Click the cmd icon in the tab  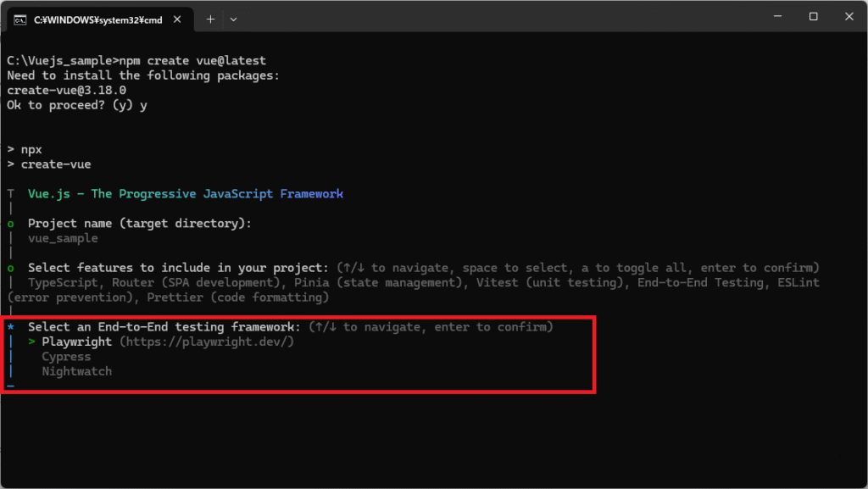point(19,19)
